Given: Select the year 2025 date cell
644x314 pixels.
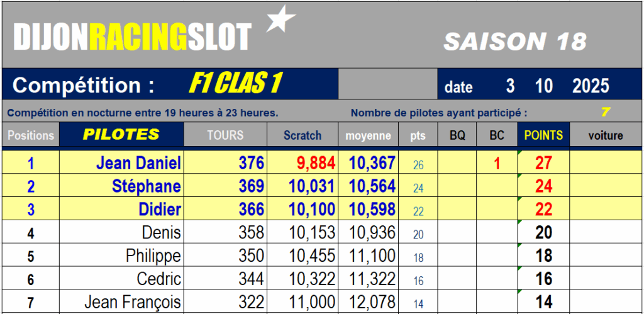Looking at the screenshot, I should tap(591, 86).
